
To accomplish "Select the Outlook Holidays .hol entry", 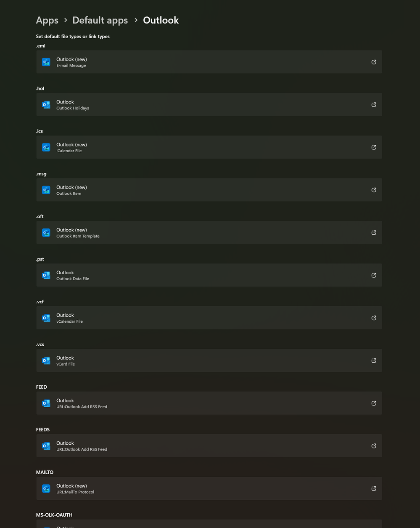I will 209,105.
